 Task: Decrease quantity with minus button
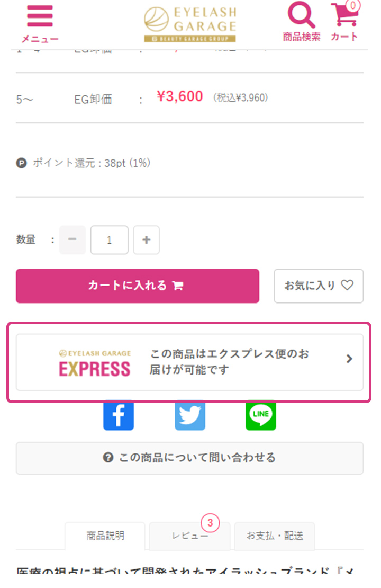tap(72, 240)
